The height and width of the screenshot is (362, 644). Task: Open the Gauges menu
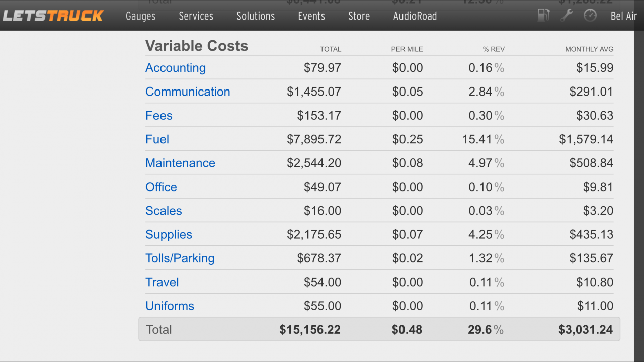[140, 16]
